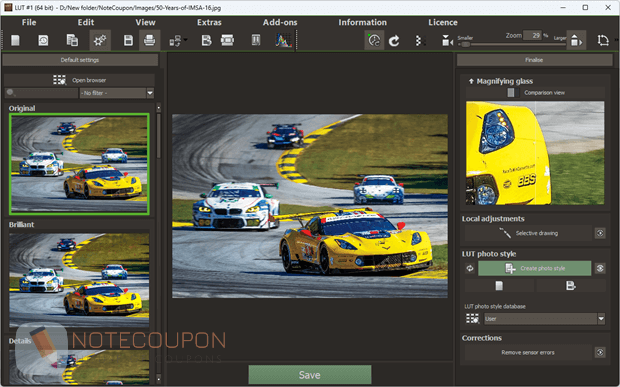The image size is (620, 387).
Task: Click the vertical document strip icon
Action: (x=256, y=40)
